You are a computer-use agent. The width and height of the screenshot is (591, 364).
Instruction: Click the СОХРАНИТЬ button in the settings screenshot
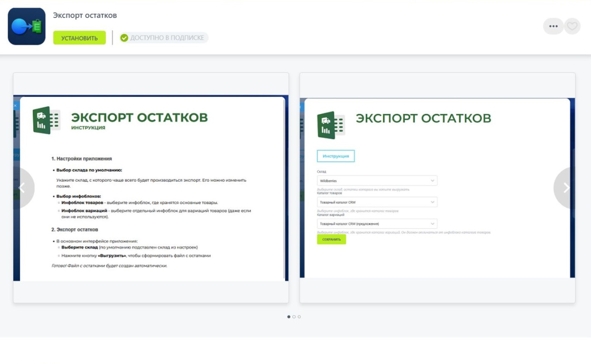332,239
